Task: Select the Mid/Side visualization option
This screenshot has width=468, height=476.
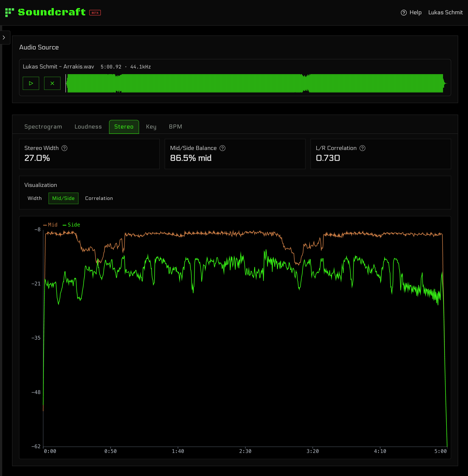Action: 63,198
